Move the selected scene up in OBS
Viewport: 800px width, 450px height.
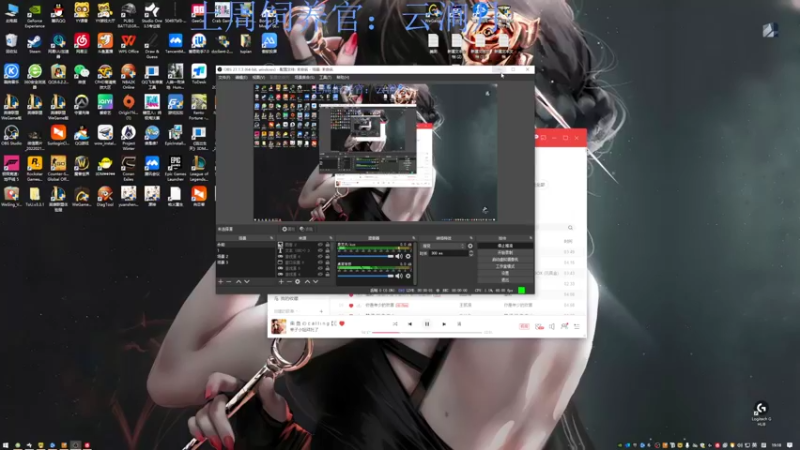point(238,282)
